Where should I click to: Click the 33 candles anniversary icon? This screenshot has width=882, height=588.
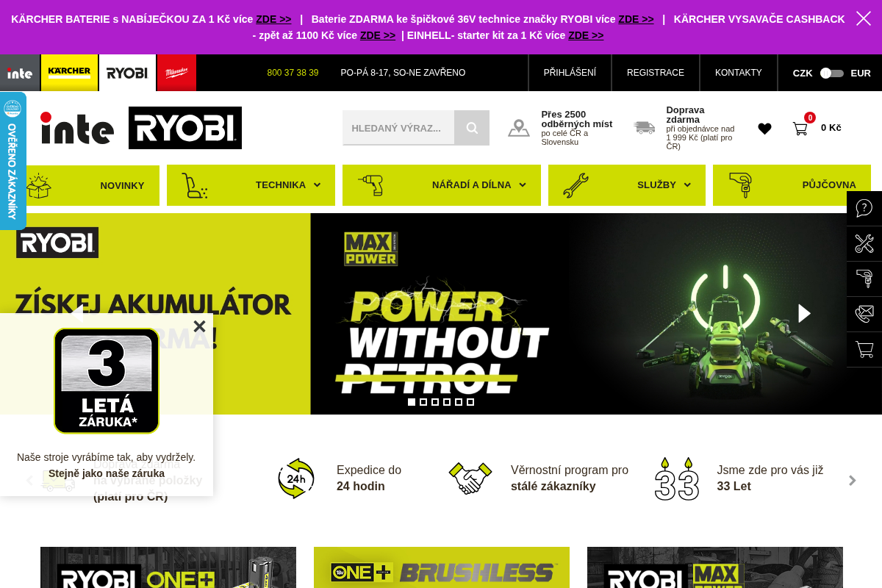[x=677, y=478]
